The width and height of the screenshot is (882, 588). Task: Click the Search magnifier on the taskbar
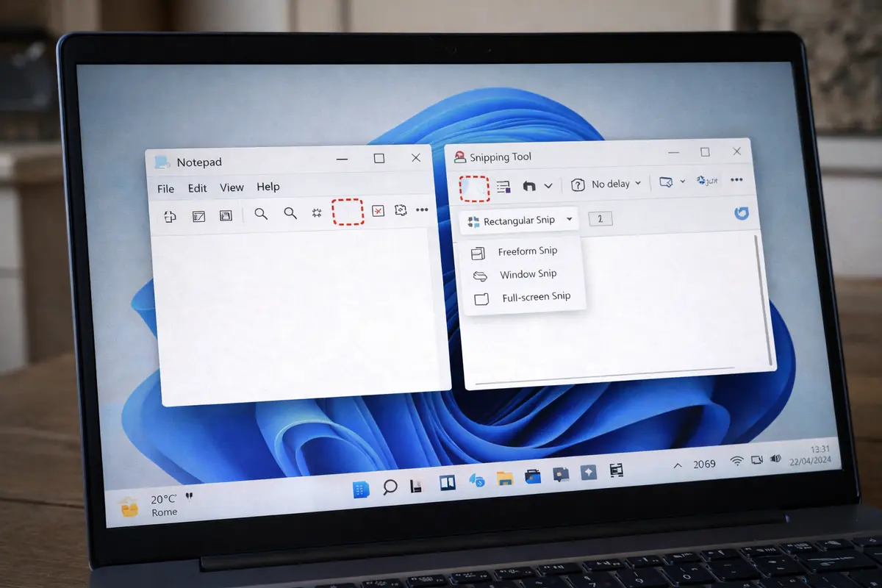coord(390,486)
